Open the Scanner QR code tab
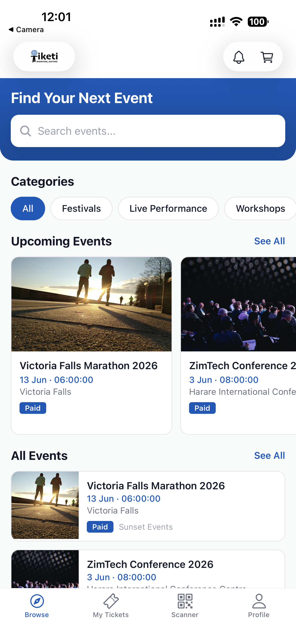This screenshot has height=644, width=296. [x=185, y=605]
